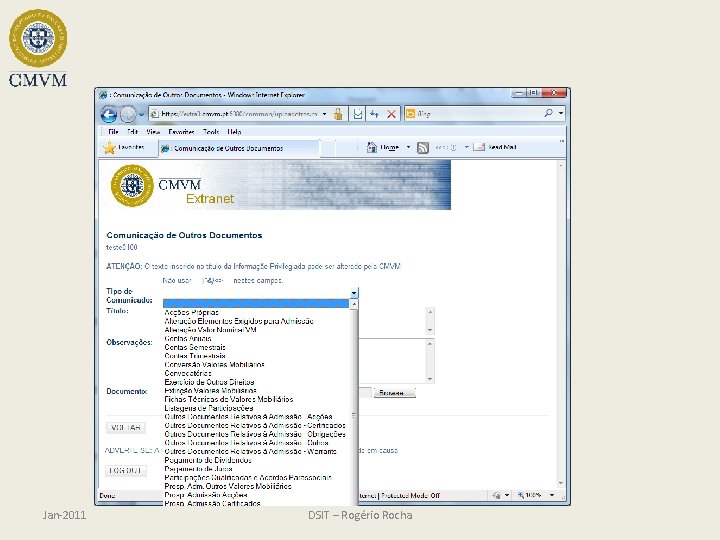
Task: Open a new blank tab
Action: 327,148
